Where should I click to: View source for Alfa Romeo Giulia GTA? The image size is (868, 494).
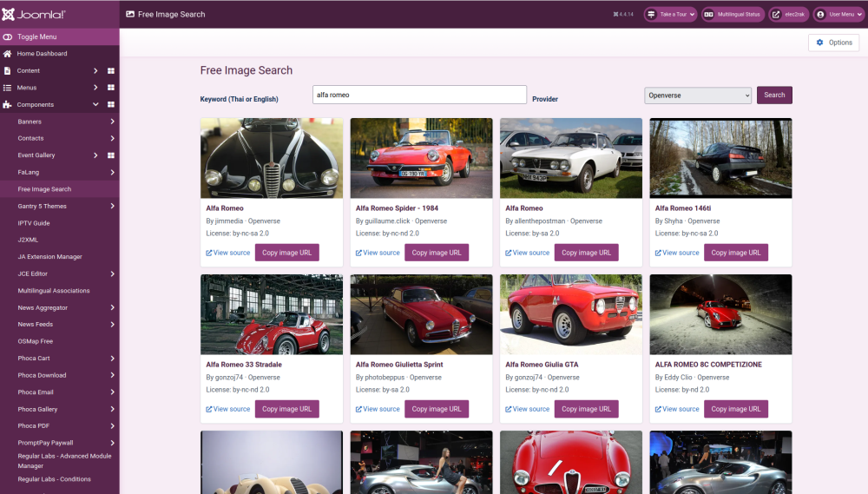point(528,409)
